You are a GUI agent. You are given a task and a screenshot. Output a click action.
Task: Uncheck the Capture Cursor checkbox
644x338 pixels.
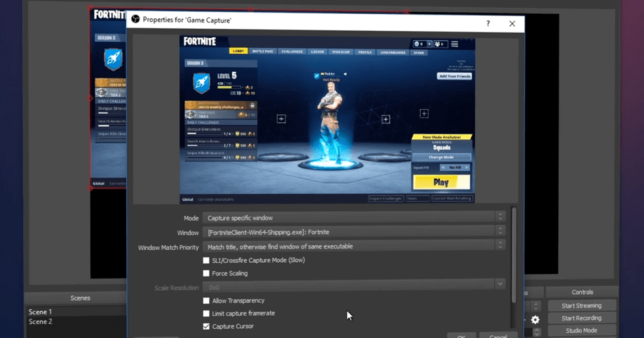pos(206,326)
